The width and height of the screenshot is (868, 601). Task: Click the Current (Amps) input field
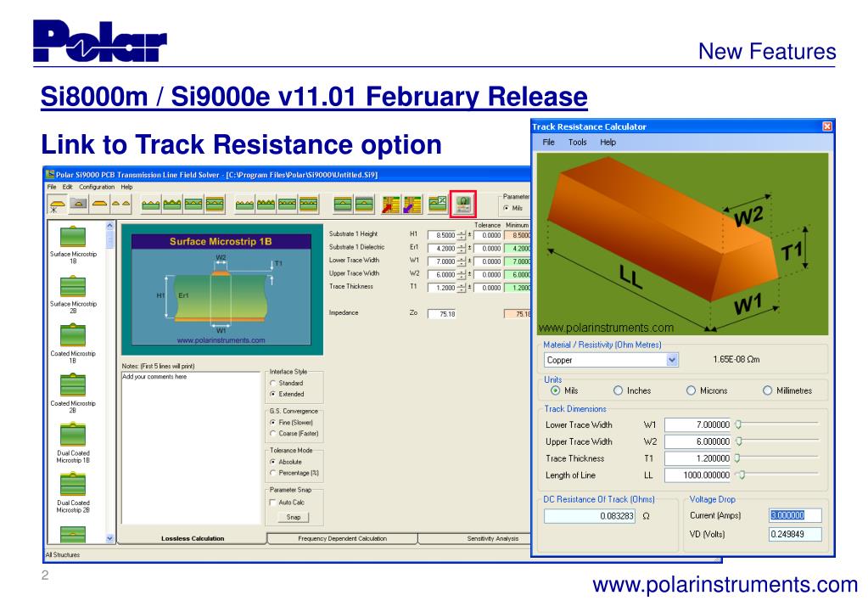coord(795,515)
